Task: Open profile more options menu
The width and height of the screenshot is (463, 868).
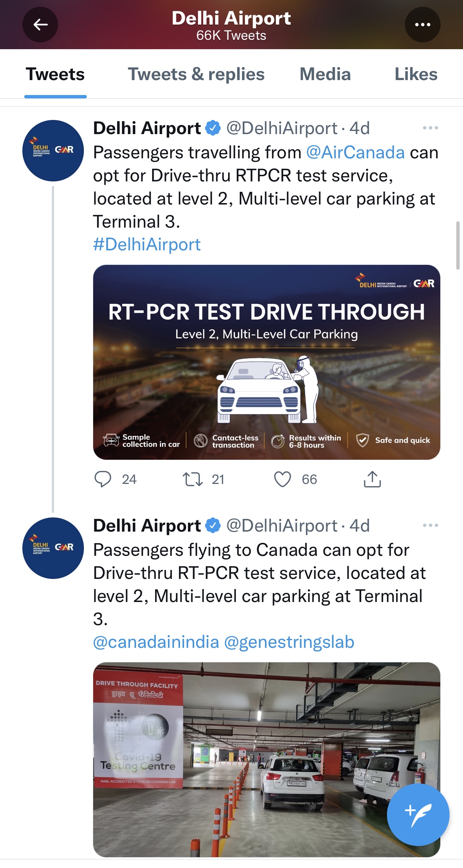Action: pos(422,25)
